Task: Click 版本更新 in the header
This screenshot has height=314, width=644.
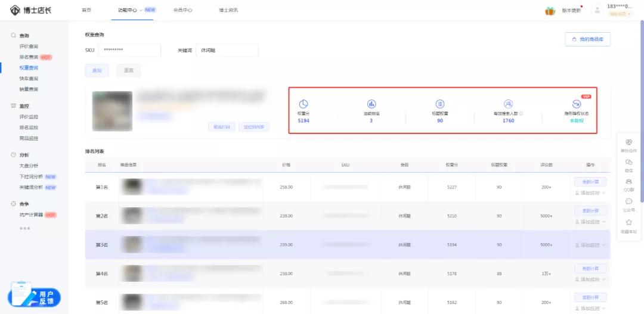Action: coord(571,11)
